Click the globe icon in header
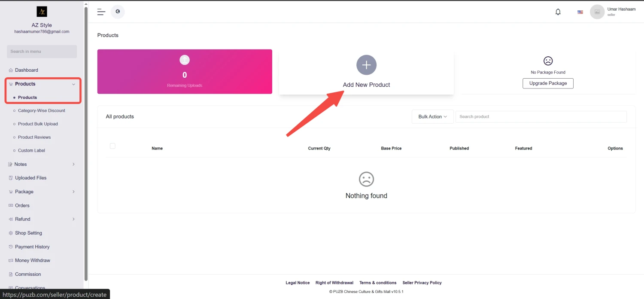The width and height of the screenshot is (644, 299). (118, 12)
